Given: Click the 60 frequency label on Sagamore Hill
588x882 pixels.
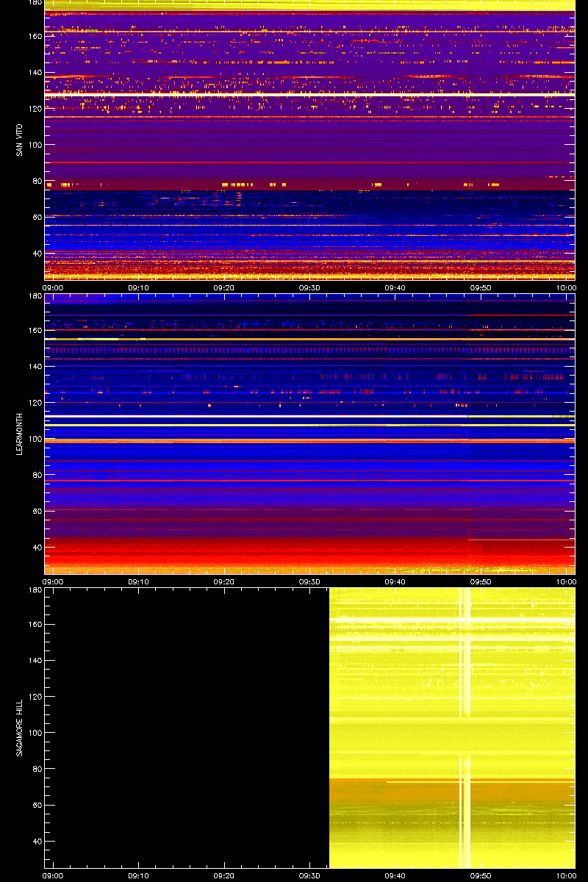Looking at the screenshot, I should click(37, 805).
